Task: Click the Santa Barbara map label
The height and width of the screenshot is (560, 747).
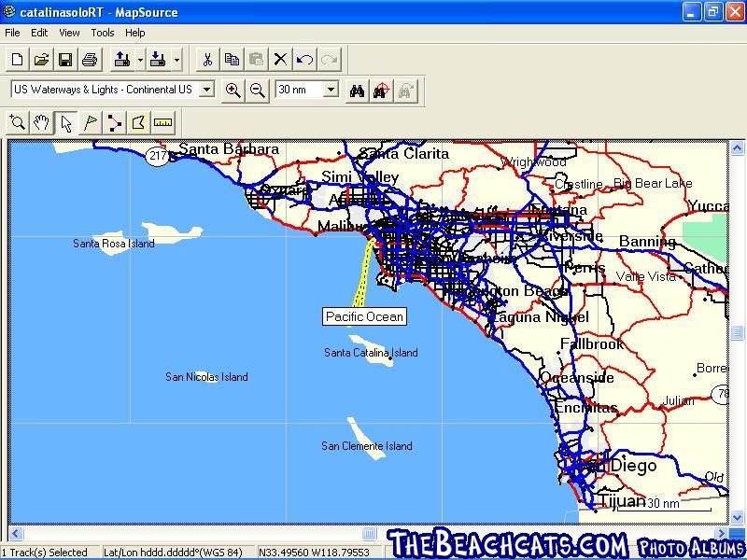Action: (x=229, y=149)
